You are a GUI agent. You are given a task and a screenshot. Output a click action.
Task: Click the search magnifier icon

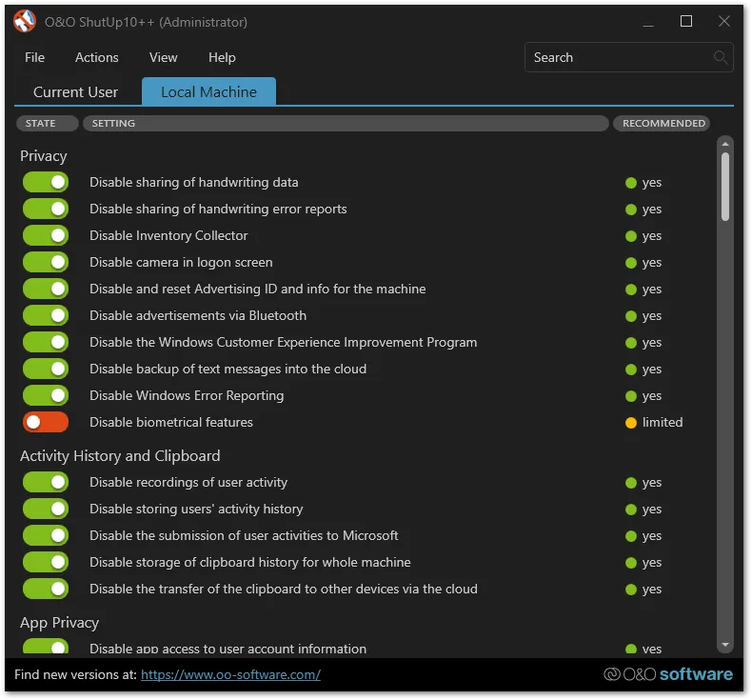tap(720, 57)
